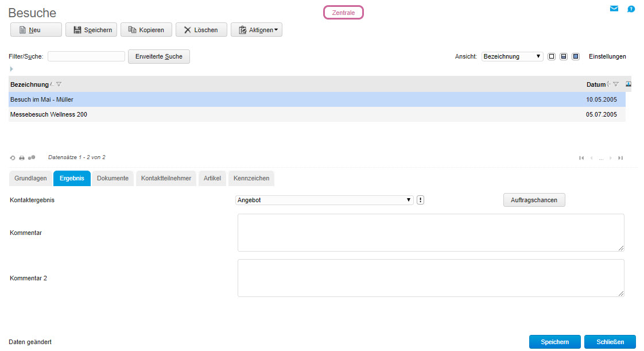Click the filter funnel next to Datum
Image resolution: width=644 pixels, height=351 pixels.
tap(616, 84)
